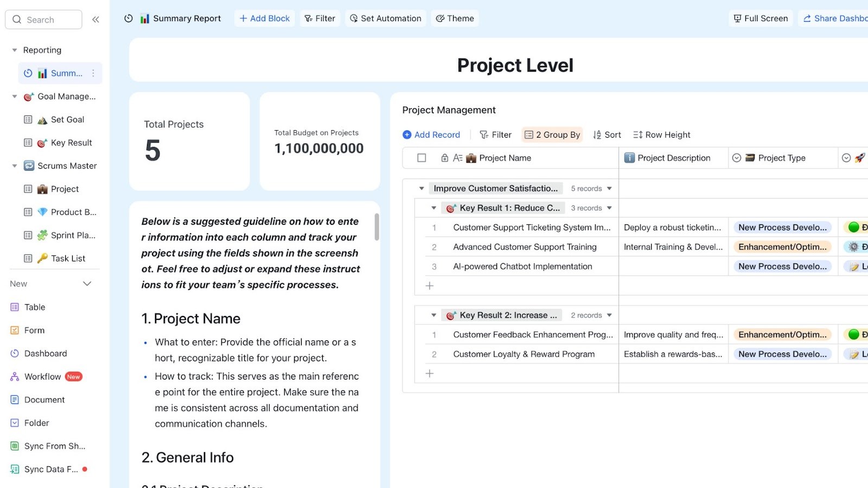The height and width of the screenshot is (488, 868).
Task: Collapse the Improve Customer Satisfaction group
Action: 422,188
